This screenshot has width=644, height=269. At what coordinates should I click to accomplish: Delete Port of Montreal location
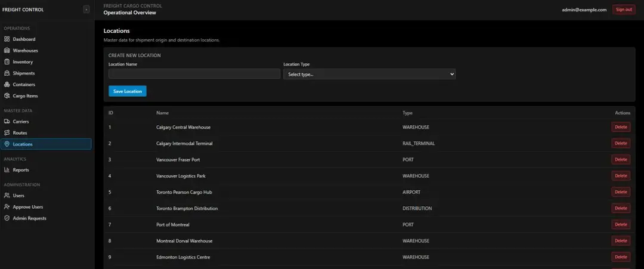621,225
